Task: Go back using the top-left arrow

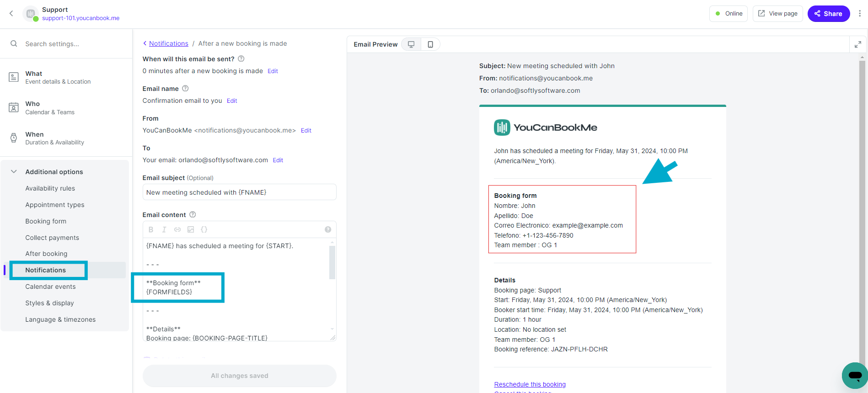Action: [x=11, y=14]
